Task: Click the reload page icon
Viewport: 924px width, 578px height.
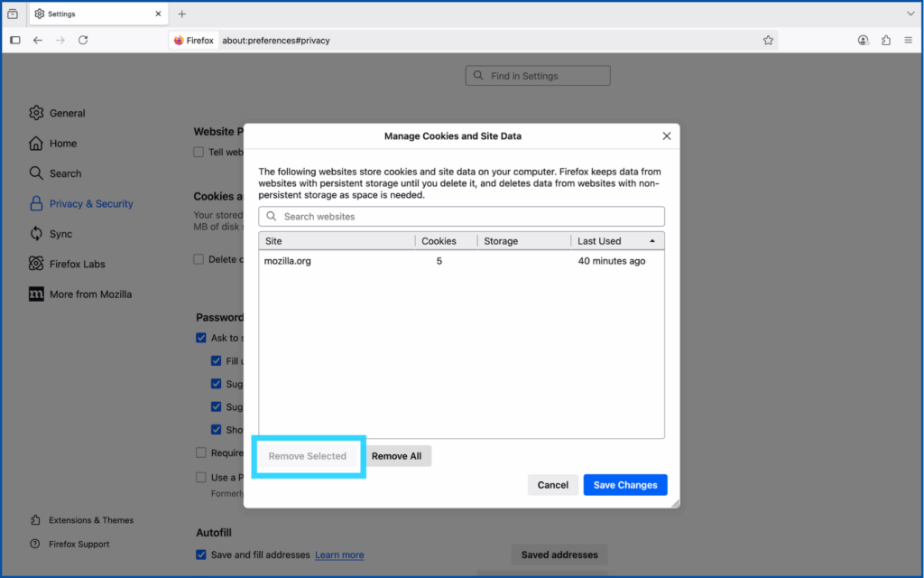Action: (x=83, y=41)
